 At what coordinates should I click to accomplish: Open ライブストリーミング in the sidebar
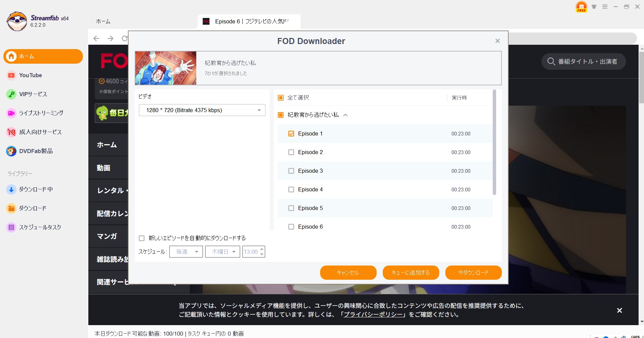(x=35, y=113)
